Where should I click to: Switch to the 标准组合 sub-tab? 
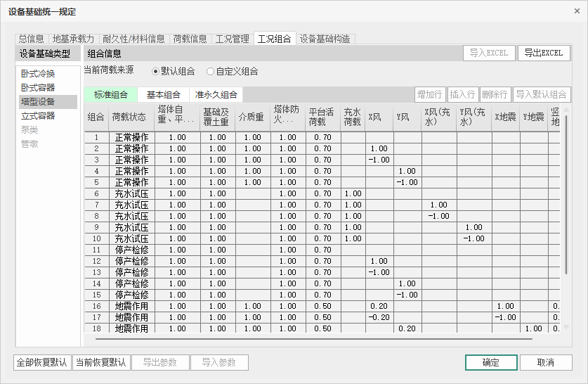coord(110,94)
